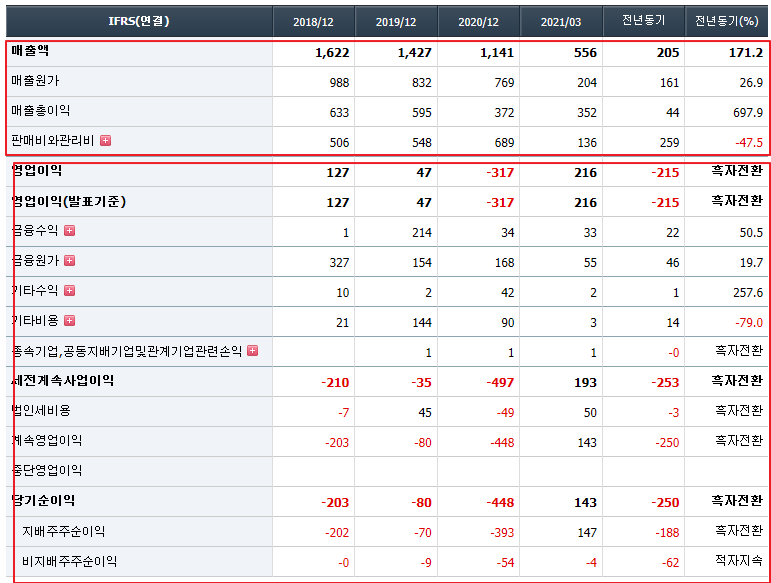
Task: Expand the 금융수익 row plus icon
Action: (69, 231)
